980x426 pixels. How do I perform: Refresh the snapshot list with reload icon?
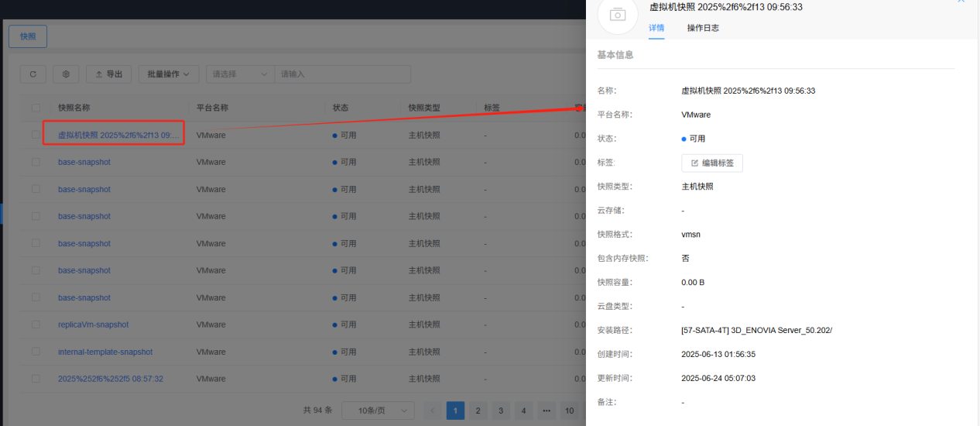point(33,74)
